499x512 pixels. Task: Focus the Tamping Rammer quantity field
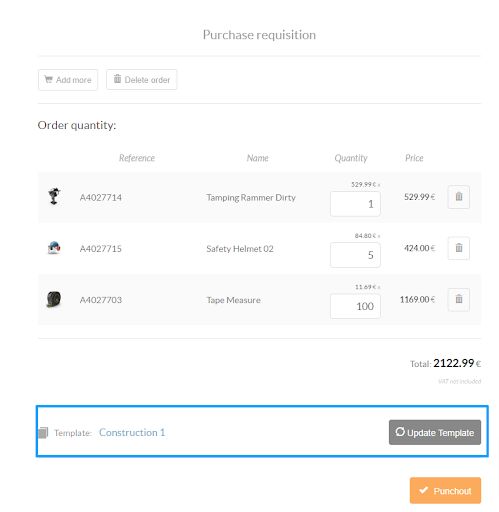(355, 204)
